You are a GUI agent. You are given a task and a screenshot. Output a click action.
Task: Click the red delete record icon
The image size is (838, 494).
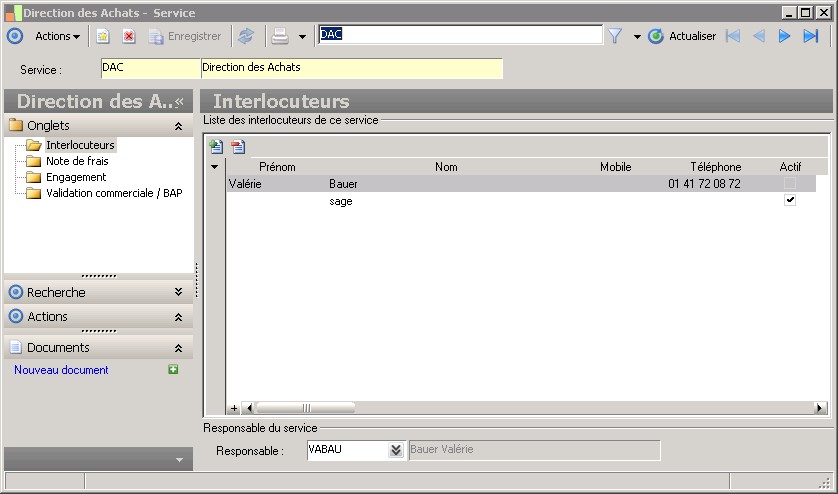(x=129, y=36)
